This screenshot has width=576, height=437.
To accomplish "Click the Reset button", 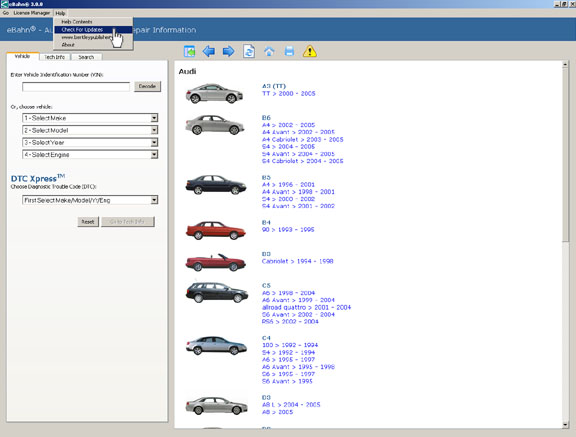I will 88,222.
